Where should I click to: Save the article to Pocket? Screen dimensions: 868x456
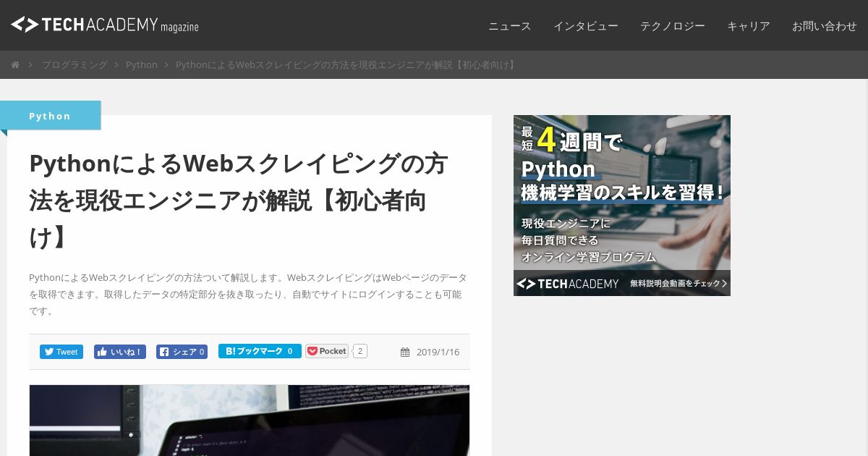pos(327,351)
